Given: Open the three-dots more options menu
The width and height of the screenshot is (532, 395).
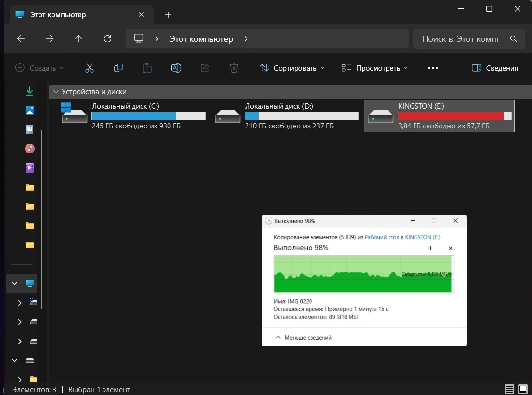Looking at the screenshot, I should 433,68.
